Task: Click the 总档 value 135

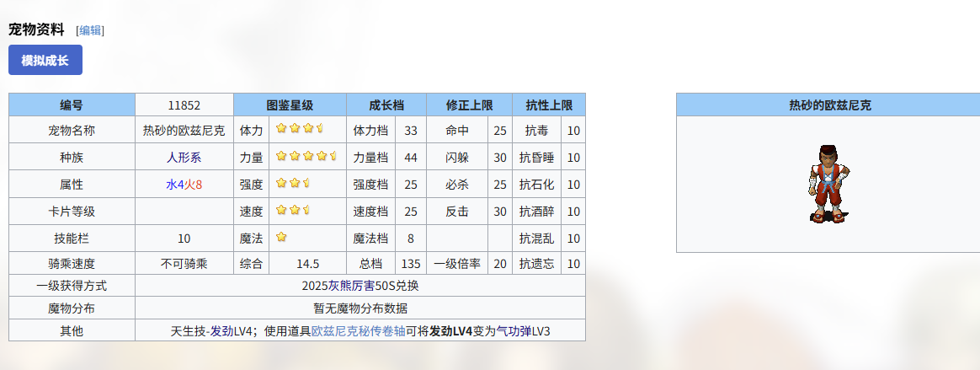Action: (411, 264)
